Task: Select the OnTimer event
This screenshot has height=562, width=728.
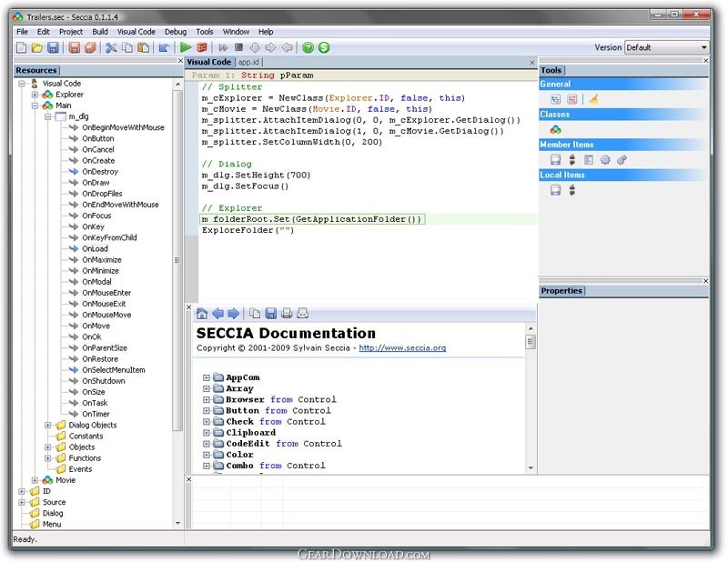Action: click(x=96, y=414)
